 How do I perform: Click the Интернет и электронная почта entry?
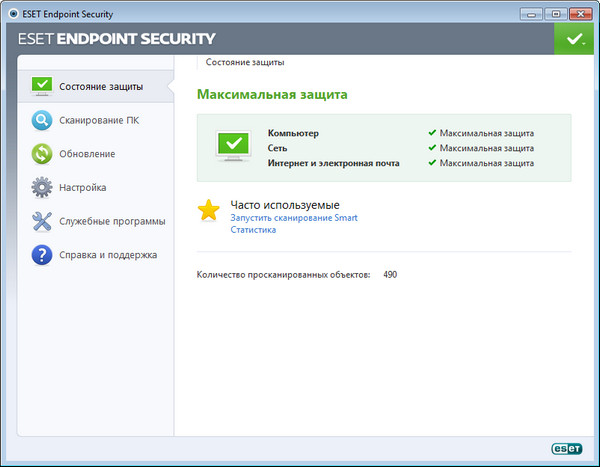point(333,163)
